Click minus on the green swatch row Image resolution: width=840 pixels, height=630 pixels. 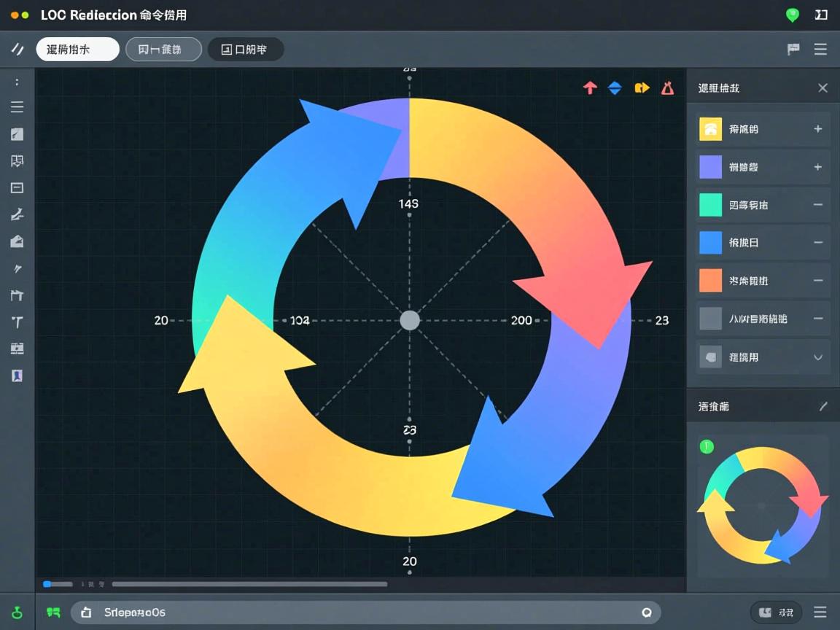pyautogui.click(x=817, y=205)
